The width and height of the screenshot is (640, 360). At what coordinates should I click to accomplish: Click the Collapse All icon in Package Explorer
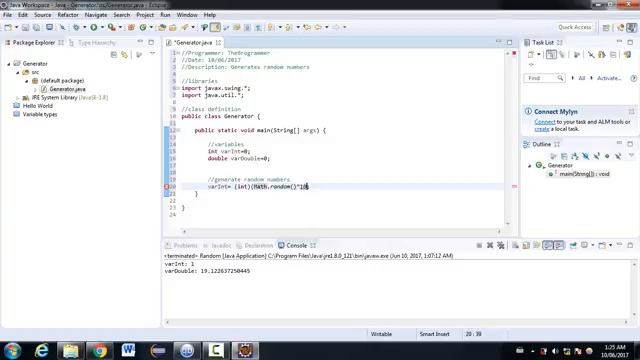[x=114, y=55]
